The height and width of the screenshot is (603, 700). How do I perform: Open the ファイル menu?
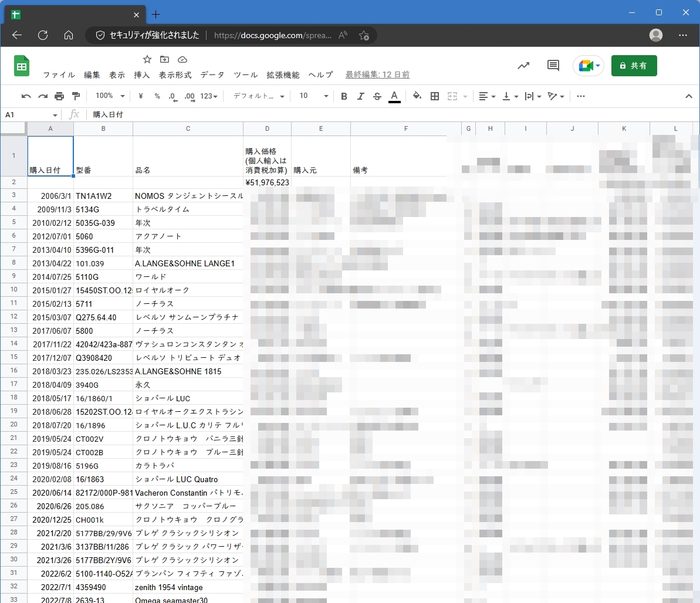point(59,75)
